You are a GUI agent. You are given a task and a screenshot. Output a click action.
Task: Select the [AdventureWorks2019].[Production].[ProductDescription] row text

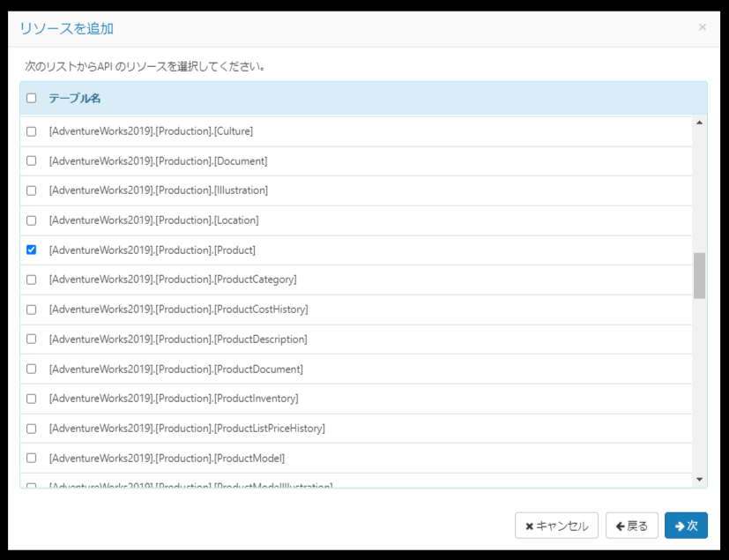click(x=178, y=339)
